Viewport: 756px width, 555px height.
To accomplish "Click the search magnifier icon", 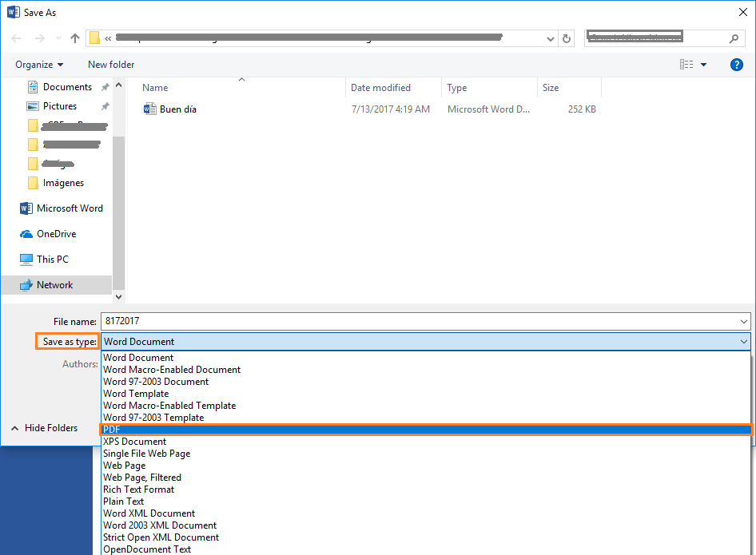I will pos(734,38).
